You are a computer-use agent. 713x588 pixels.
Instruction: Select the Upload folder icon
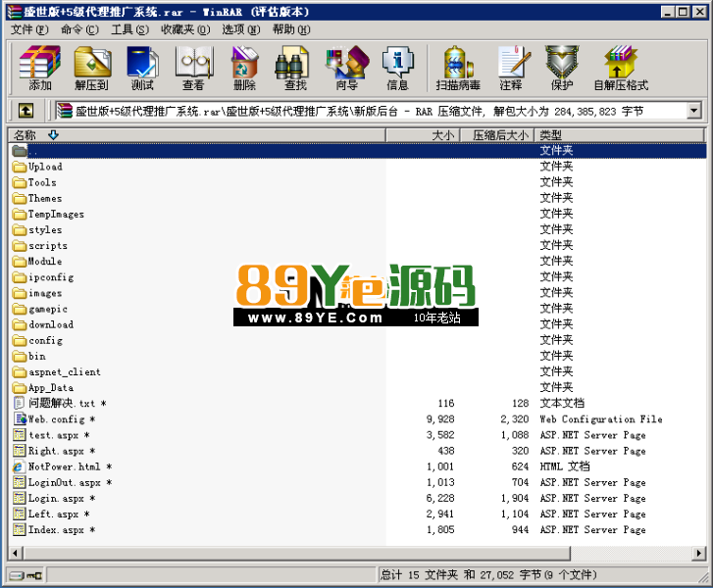pos(20,167)
